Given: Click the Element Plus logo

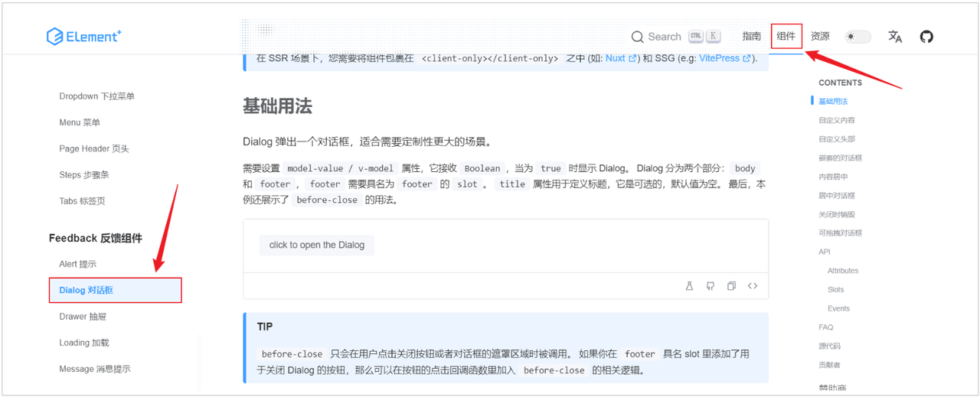Looking at the screenshot, I should click(83, 36).
